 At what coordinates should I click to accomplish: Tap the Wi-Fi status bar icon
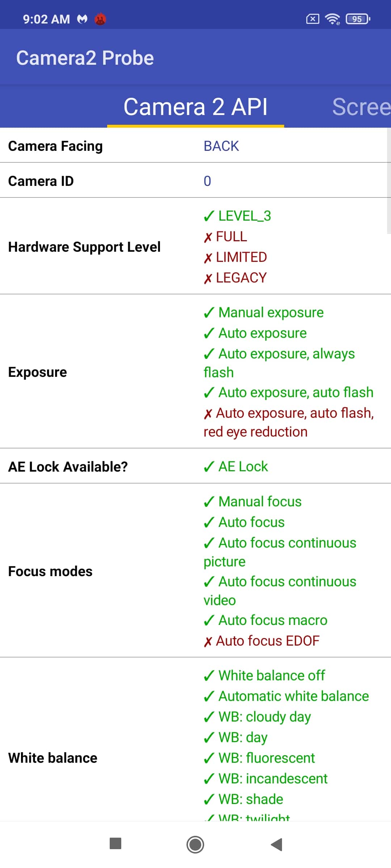332,19
